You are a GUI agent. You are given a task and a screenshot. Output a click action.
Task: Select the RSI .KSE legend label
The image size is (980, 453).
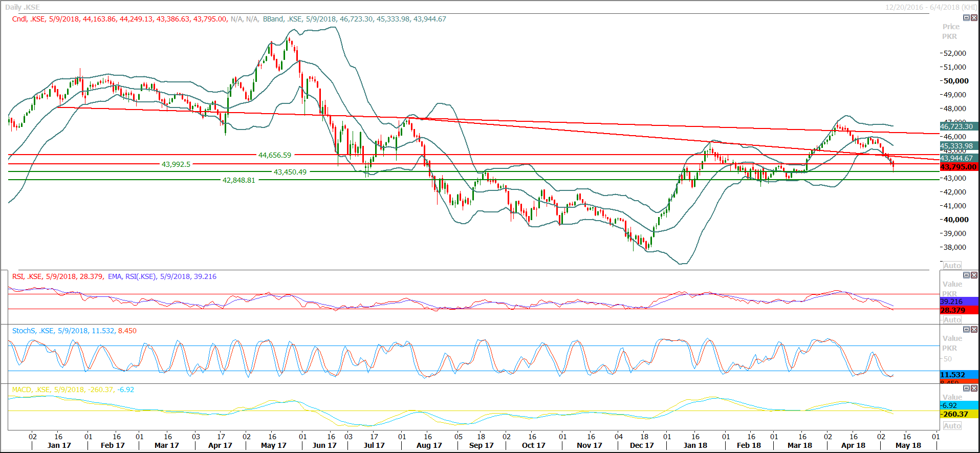tap(57, 276)
